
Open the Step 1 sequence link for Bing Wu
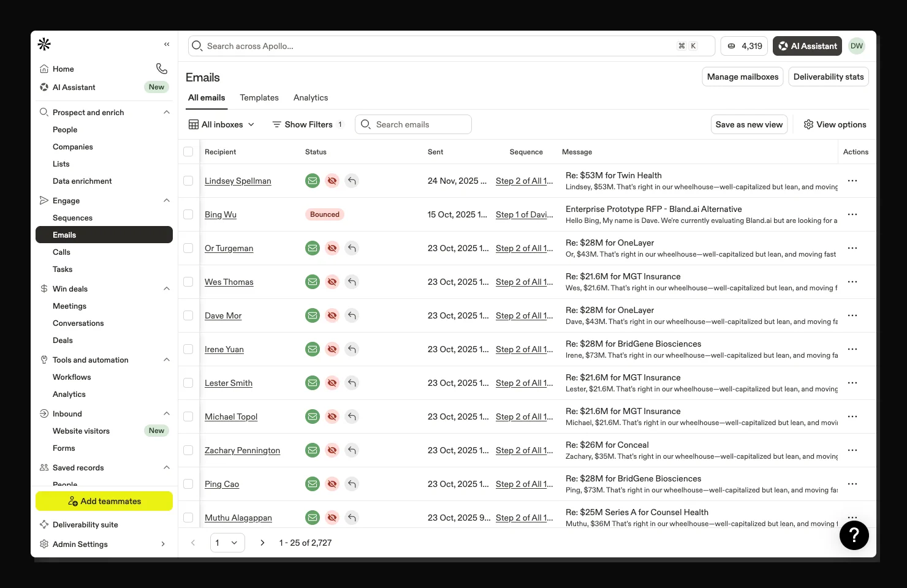(524, 214)
